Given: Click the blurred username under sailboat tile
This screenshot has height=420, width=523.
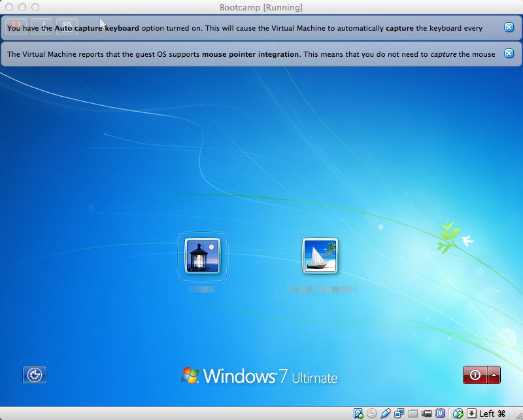Looking at the screenshot, I should pyautogui.click(x=322, y=289).
